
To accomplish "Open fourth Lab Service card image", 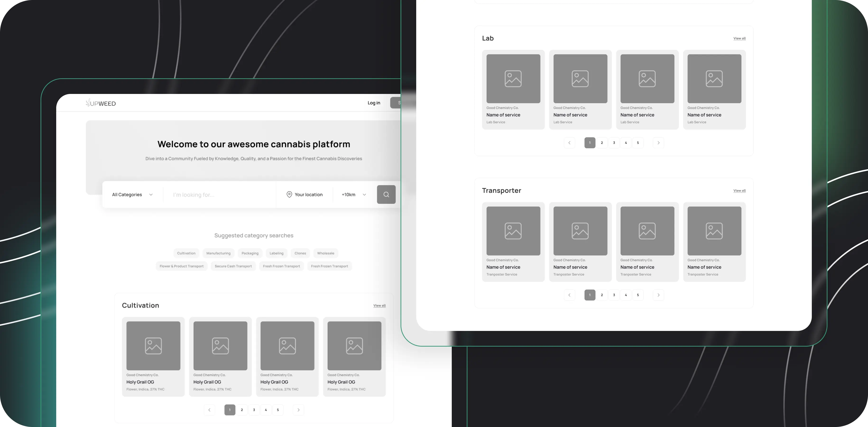I will coord(714,79).
